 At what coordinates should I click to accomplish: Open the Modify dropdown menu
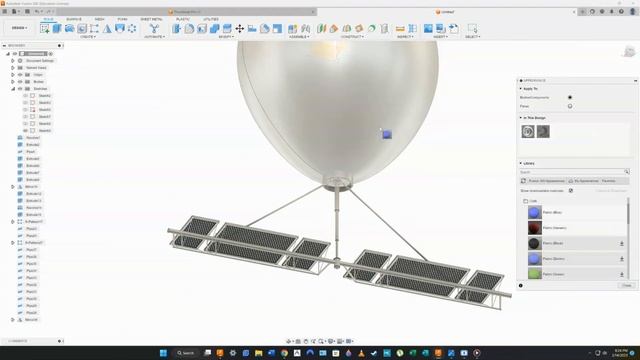tap(226, 37)
